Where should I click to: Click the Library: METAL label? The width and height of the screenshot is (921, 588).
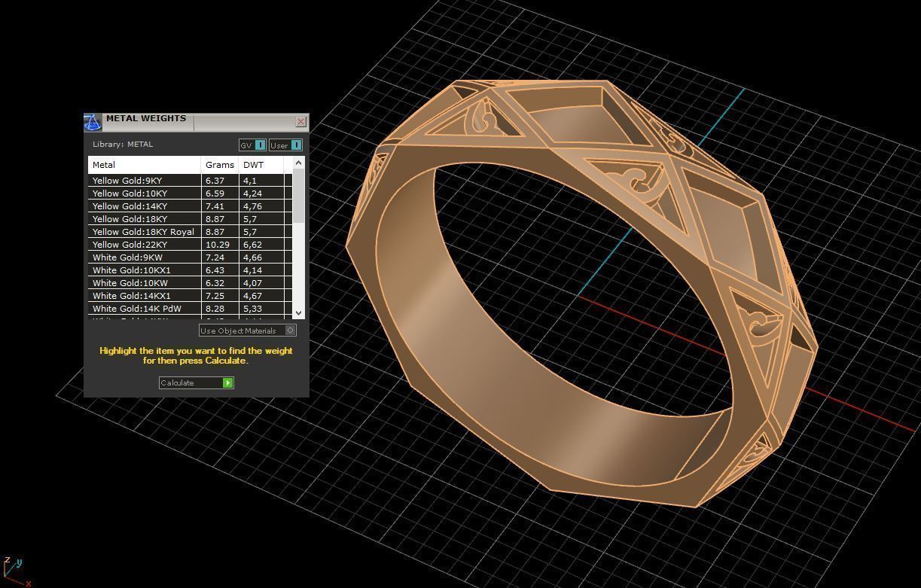[123, 145]
